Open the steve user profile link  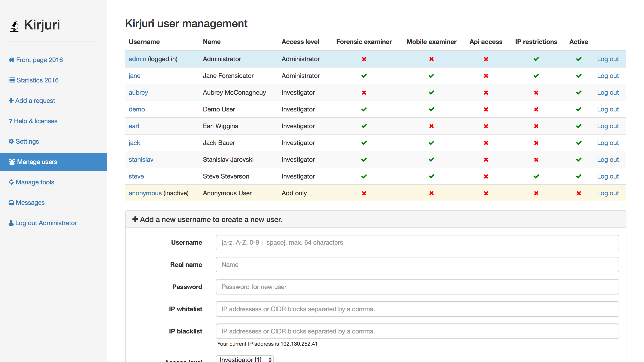pos(136,176)
